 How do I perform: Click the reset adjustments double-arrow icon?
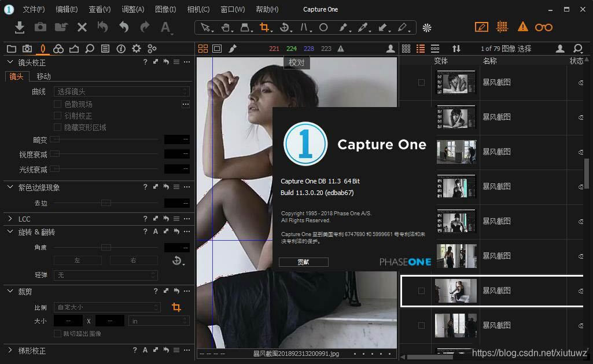(x=103, y=27)
